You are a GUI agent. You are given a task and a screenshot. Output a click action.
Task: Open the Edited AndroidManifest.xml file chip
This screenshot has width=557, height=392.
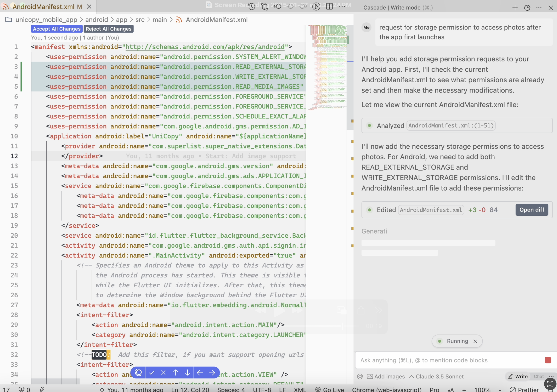pos(431,210)
